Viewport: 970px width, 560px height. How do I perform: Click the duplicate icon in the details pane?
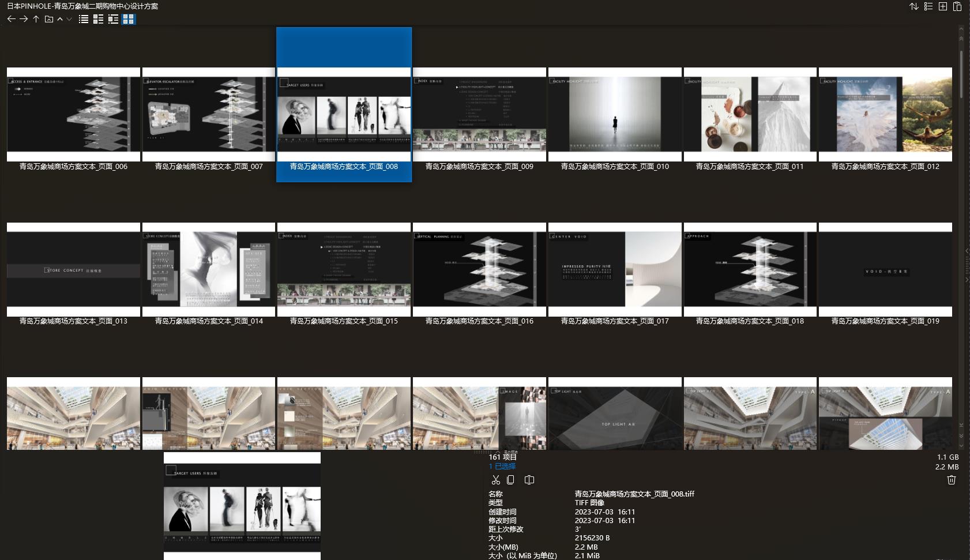[x=529, y=479]
